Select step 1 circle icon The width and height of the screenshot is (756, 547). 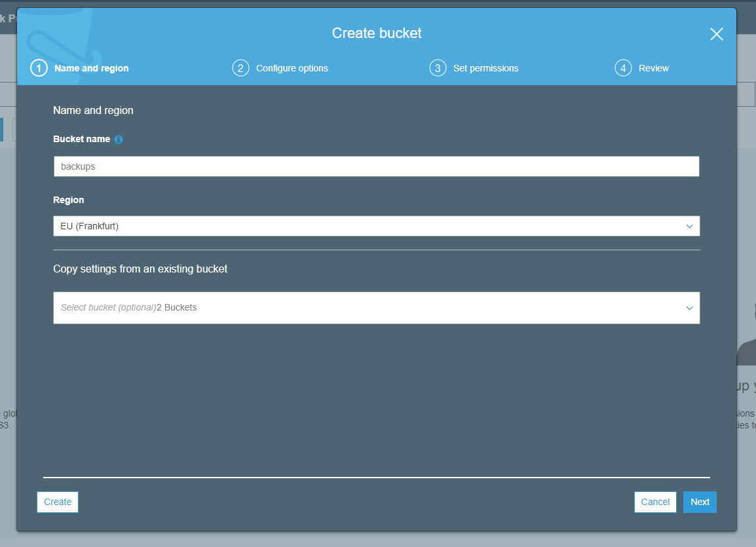click(x=39, y=68)
